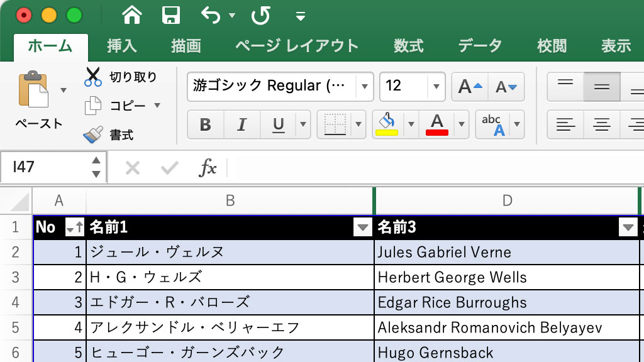Toggle Italic formatting

click(241, 124)
